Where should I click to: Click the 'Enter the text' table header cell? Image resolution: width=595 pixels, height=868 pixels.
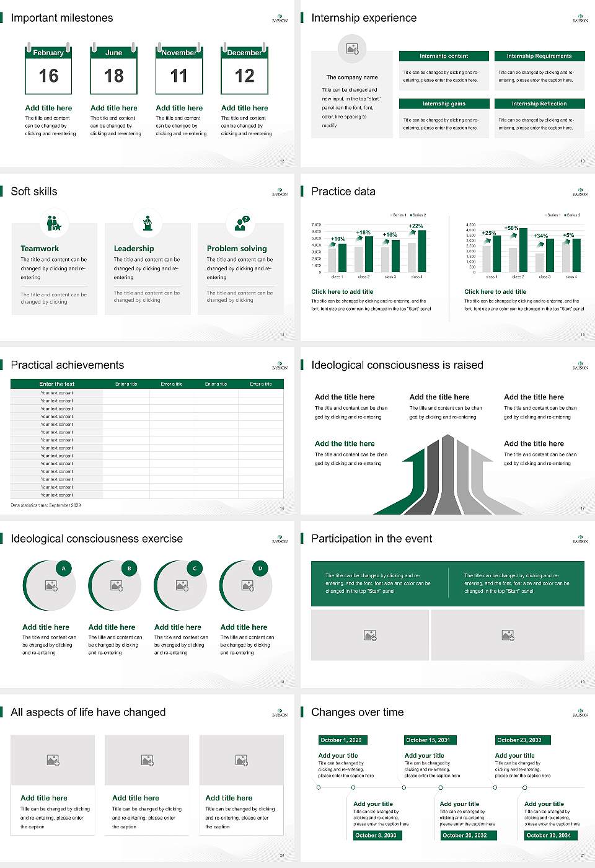tap(57, 384)
